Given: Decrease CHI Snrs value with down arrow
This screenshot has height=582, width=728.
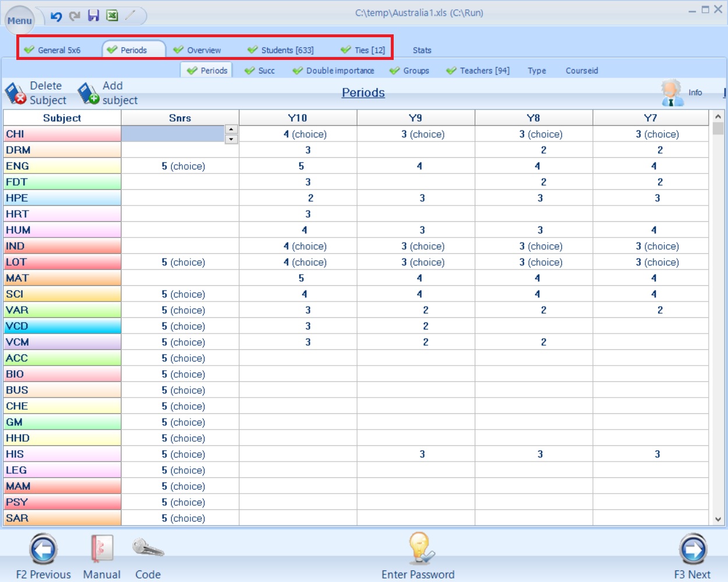Looking at the screenshot, I should [x=231, y=139].
